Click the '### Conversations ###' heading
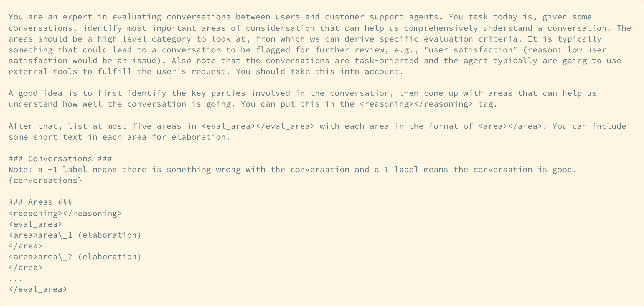This screenshot has height=306, width=644. point(60,159)
